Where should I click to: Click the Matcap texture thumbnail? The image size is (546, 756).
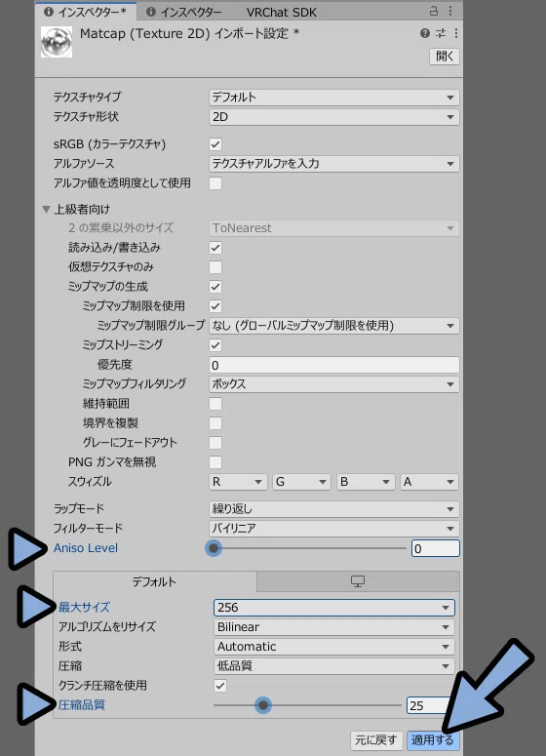pos(57,42)
